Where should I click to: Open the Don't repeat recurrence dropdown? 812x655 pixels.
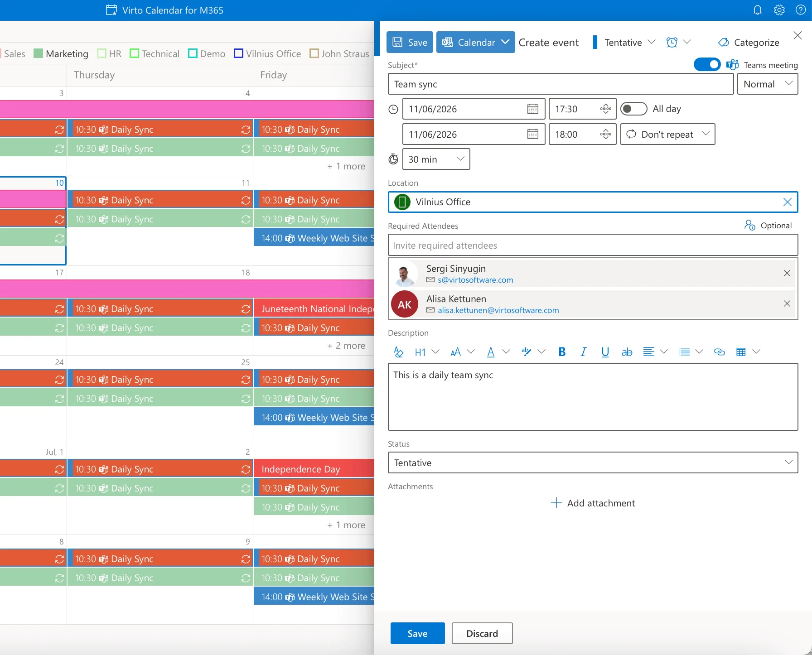pos(667,134)
